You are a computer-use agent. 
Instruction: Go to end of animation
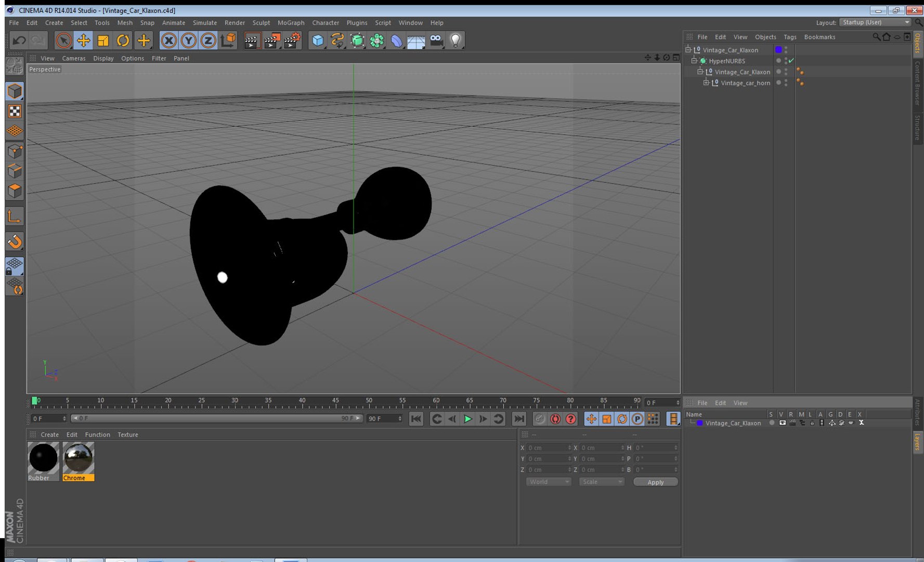[519, 419]
